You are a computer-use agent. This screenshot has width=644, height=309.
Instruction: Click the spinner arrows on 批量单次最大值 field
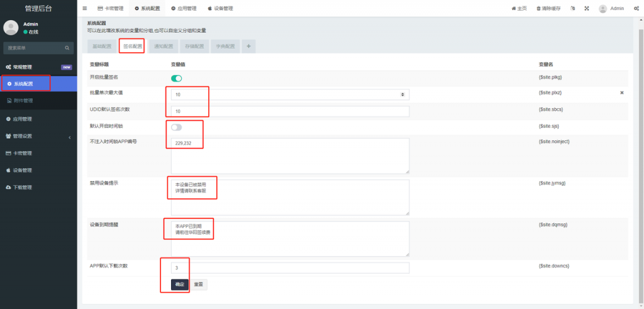tap(402, 94)
